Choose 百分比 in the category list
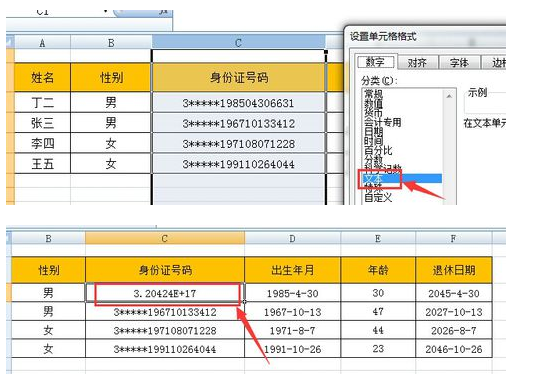The height and width of the screenshot is (374, 534). (378, 150)
